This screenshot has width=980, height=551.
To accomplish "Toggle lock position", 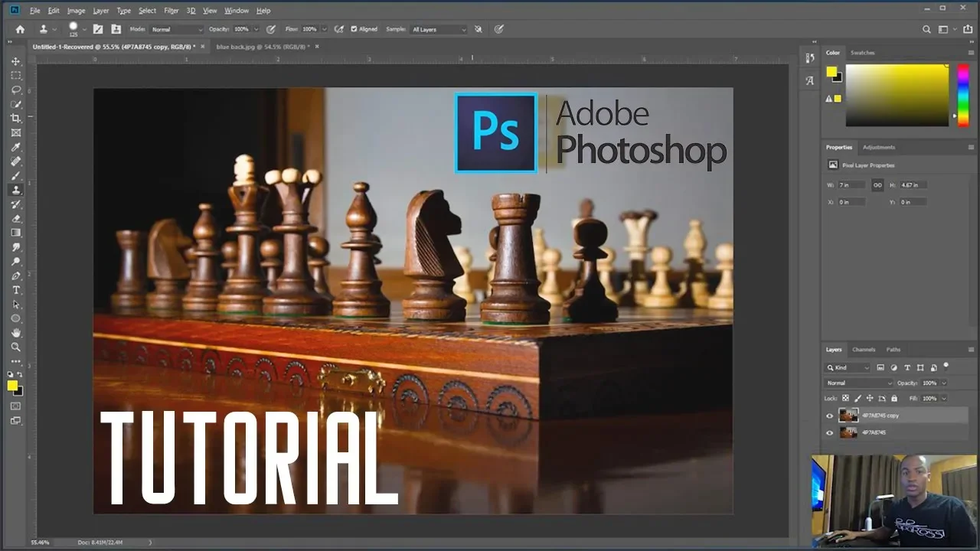I will click(870, 398).
